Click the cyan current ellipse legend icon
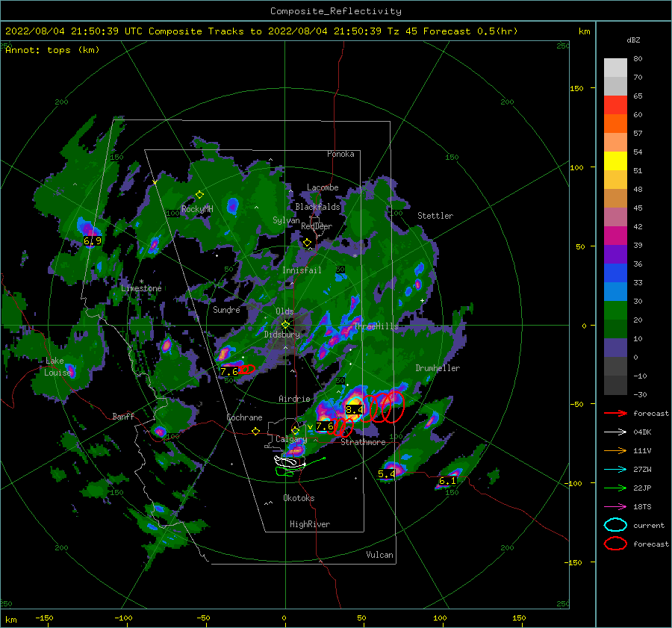The image size is (672, 628). point(615,525)
